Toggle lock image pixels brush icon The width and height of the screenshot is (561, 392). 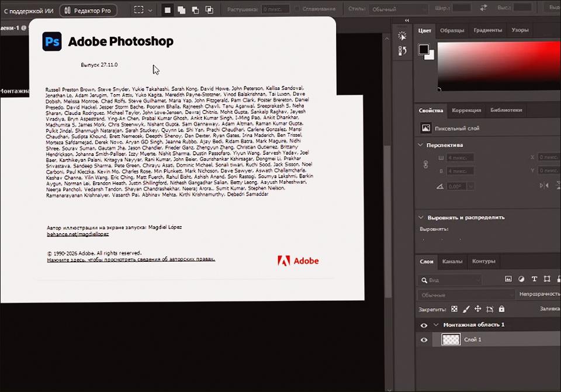tap(466, 309)
